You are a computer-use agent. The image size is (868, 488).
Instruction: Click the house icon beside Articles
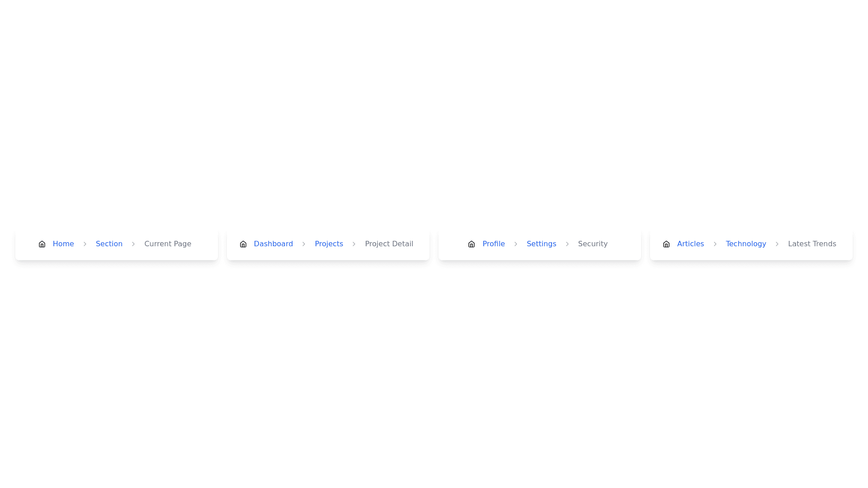[x=666, y=244]
